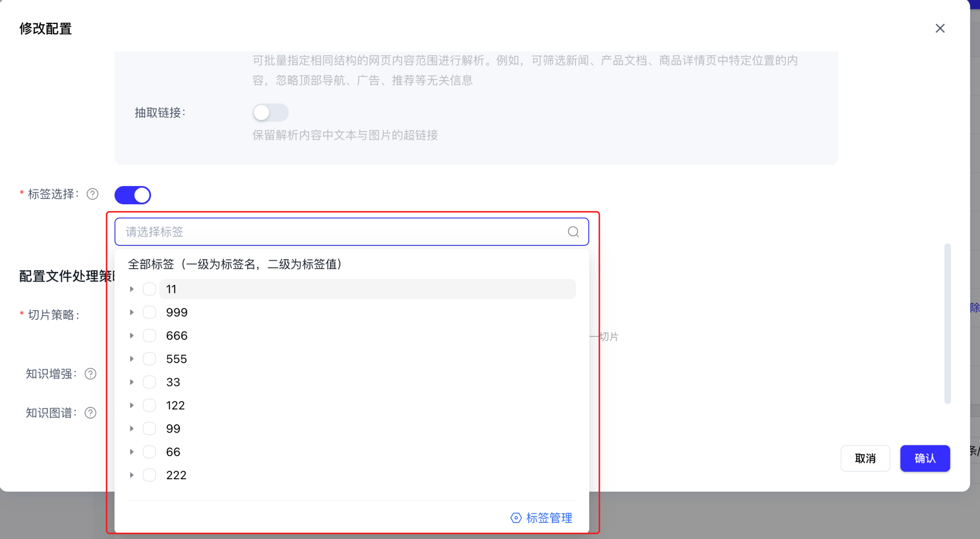Click the 标签管理 settings gear icon
The image size is (980, 539).
516,518
